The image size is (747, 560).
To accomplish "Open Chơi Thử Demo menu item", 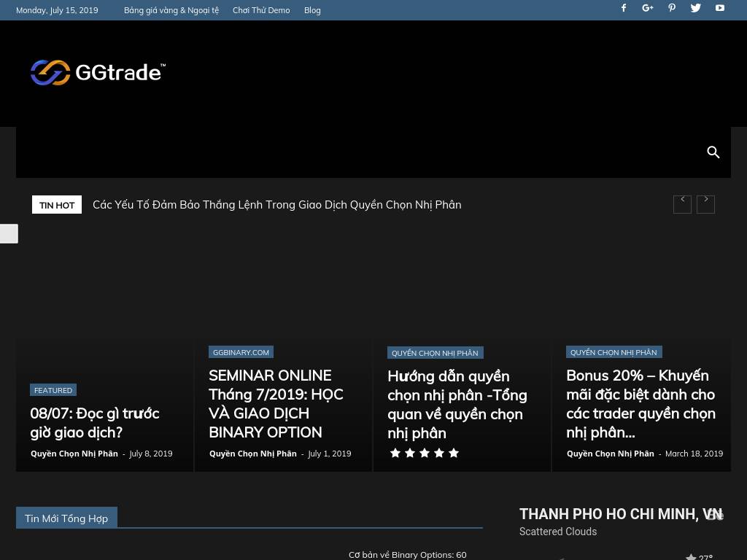I will (x=261, y=10).
